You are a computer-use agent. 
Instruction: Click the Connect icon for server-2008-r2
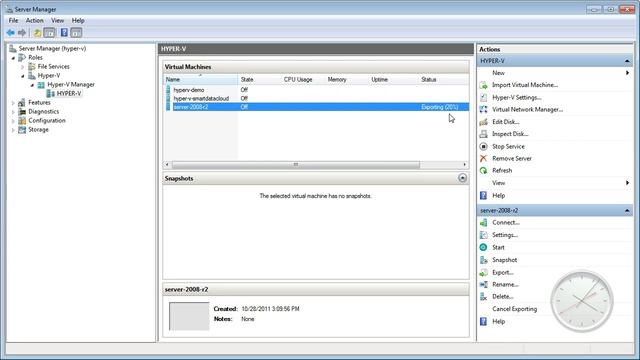click(484, 223)
